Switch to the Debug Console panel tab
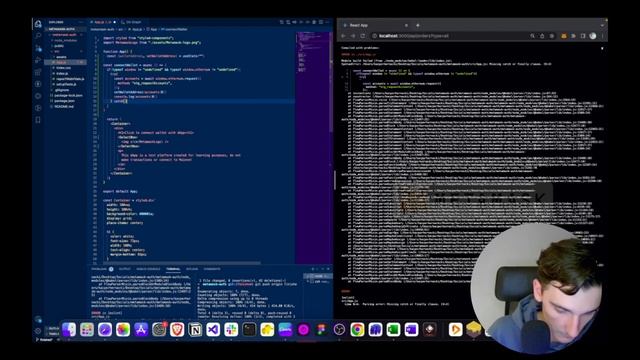Image resolution: width=640 pixels, height=360 pixels. [x=148, y=269]
